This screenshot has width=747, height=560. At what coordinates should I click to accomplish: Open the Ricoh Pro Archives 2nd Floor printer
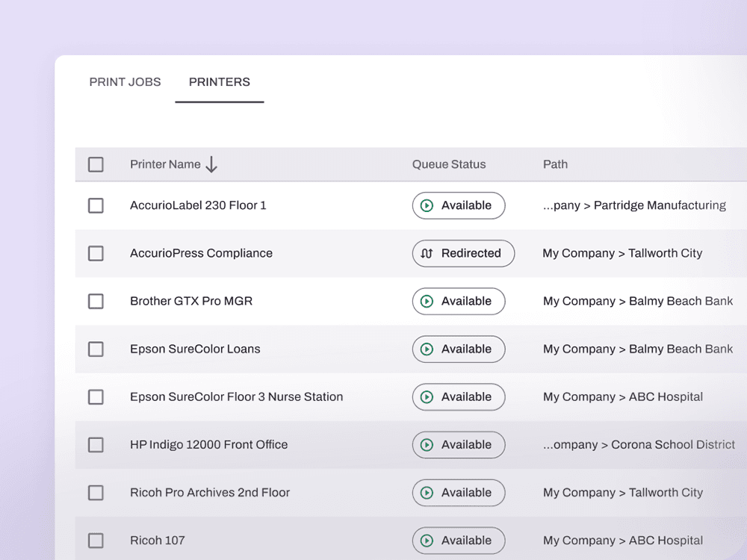click(210, 492)
